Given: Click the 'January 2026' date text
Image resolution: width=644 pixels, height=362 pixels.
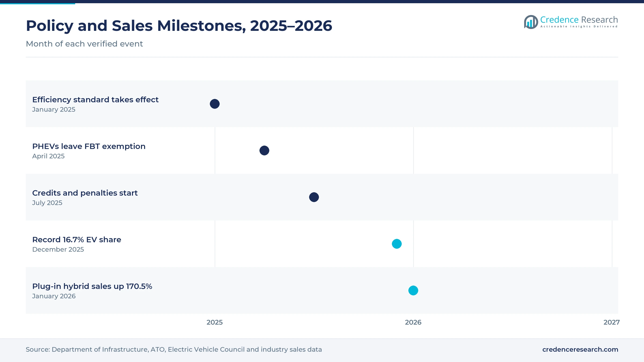Looking at the screenshot, I should 54,296.
